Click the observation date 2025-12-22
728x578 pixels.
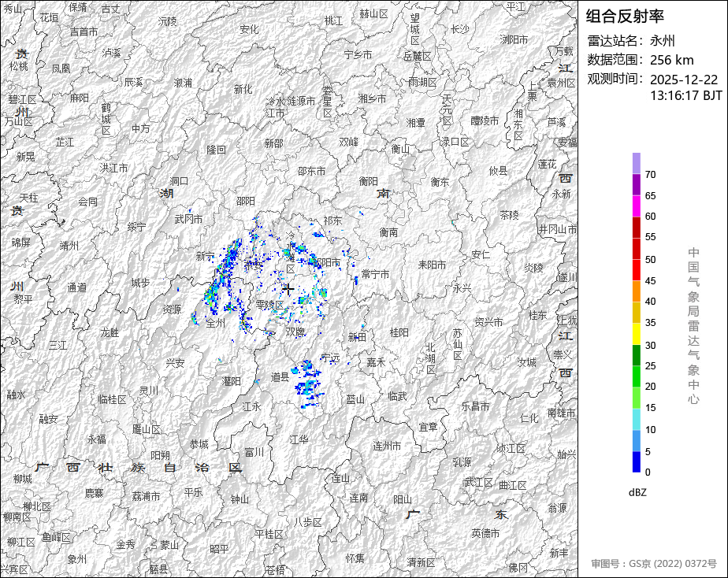click(683, 80)
